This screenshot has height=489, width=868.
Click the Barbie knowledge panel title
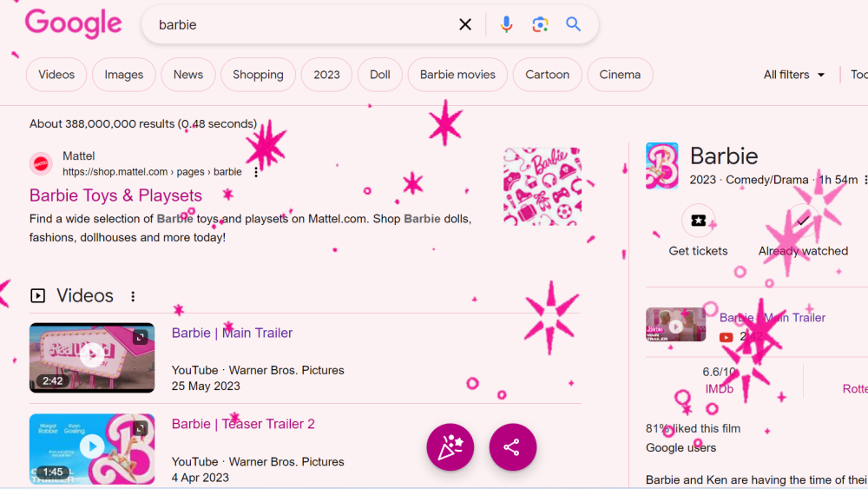(724, 156)
